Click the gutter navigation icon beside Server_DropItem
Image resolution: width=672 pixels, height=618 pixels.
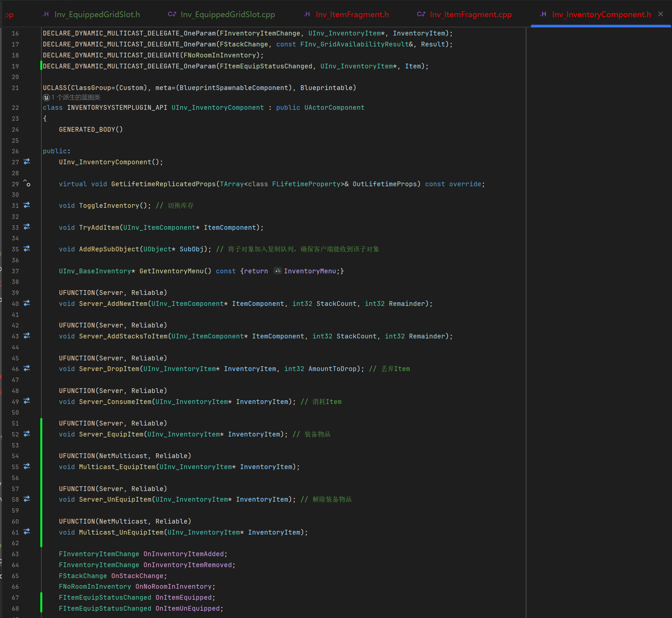(27, 368)
